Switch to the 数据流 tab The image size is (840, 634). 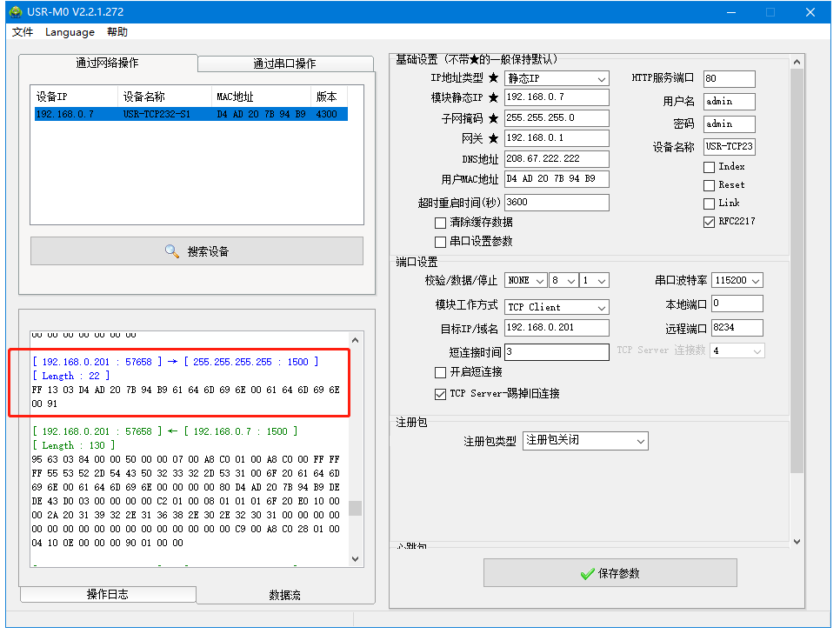pos(284,595)
